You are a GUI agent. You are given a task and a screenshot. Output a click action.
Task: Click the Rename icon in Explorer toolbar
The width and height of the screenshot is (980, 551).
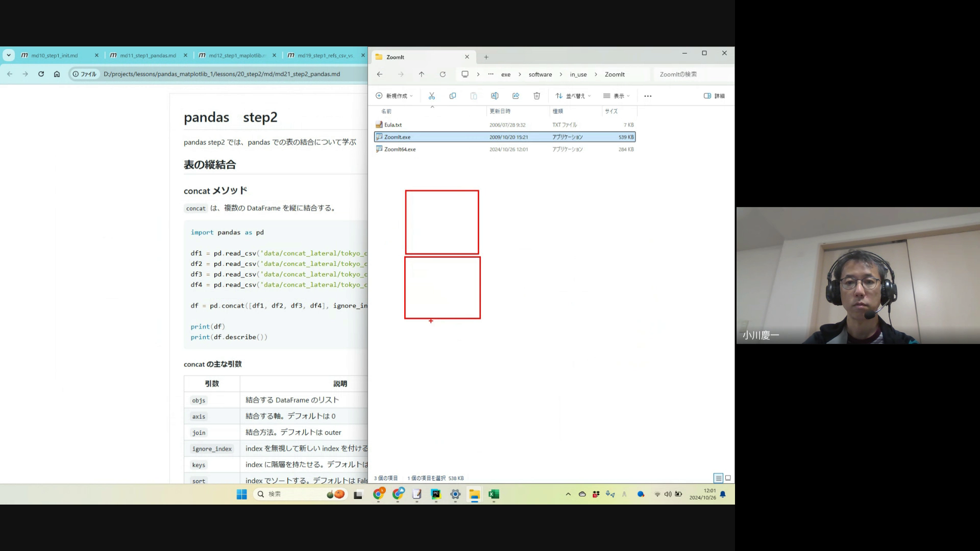pyautogui.click(x=495, y=96)
